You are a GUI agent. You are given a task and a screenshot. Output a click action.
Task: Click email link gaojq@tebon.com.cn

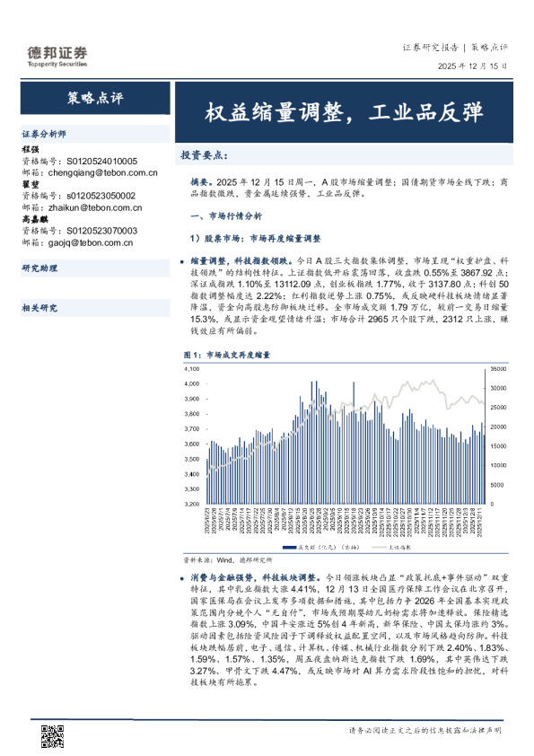(90, 243)
